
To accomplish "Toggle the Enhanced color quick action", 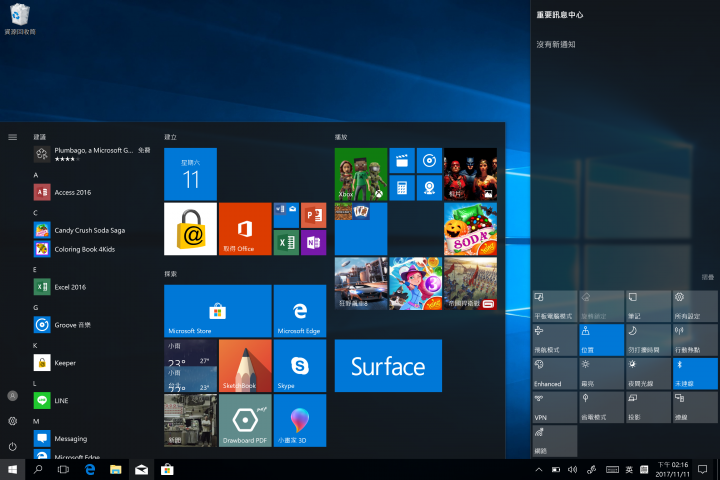I will (555, 373).
